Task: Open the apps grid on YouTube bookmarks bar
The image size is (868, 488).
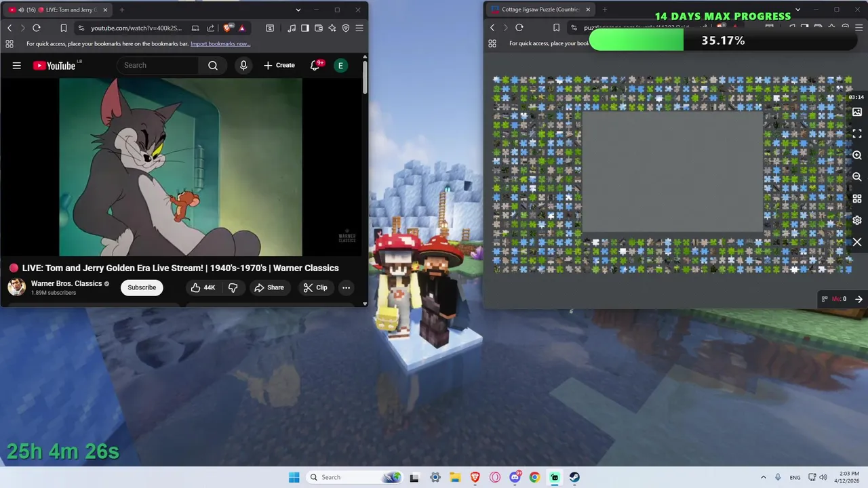Action: 9,44
